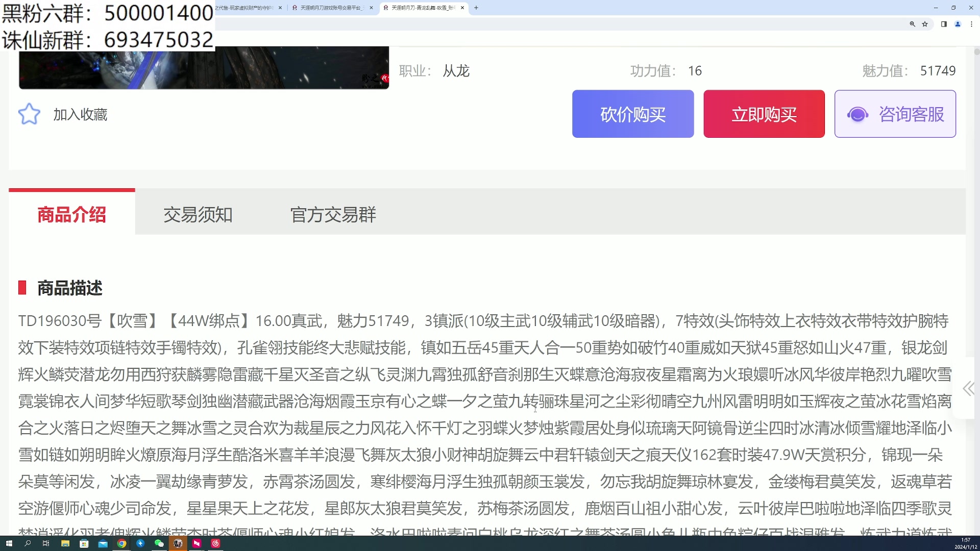Click 加入收藏 star to favorite this listing
This screenshot has height=551, width=980.
(29, 113)
